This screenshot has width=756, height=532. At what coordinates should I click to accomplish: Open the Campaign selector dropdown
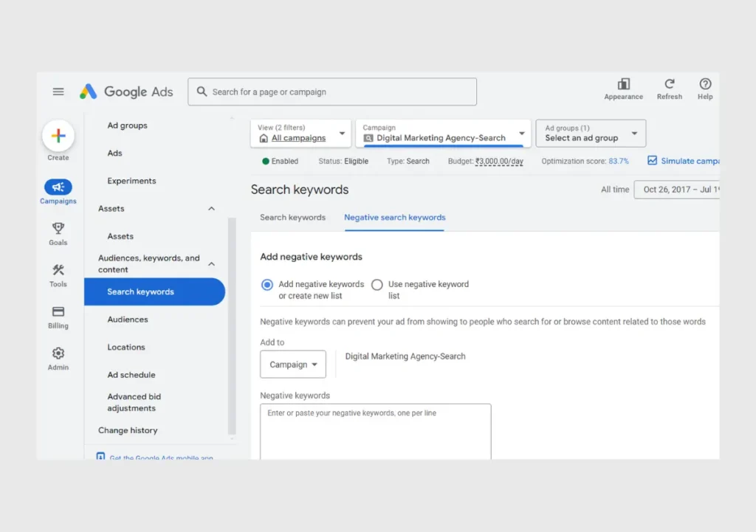pos(443,134)
